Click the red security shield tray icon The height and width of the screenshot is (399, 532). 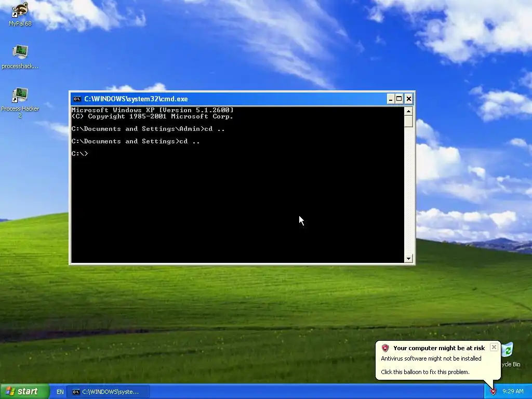(494, 392)
